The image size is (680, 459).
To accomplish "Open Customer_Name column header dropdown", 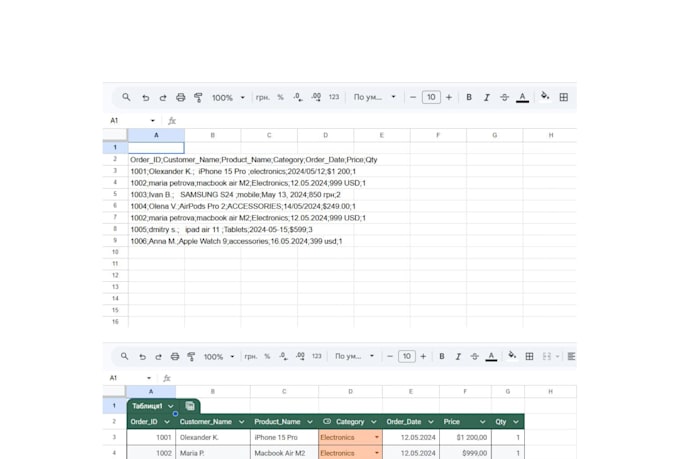I will (x=242, y=422).
